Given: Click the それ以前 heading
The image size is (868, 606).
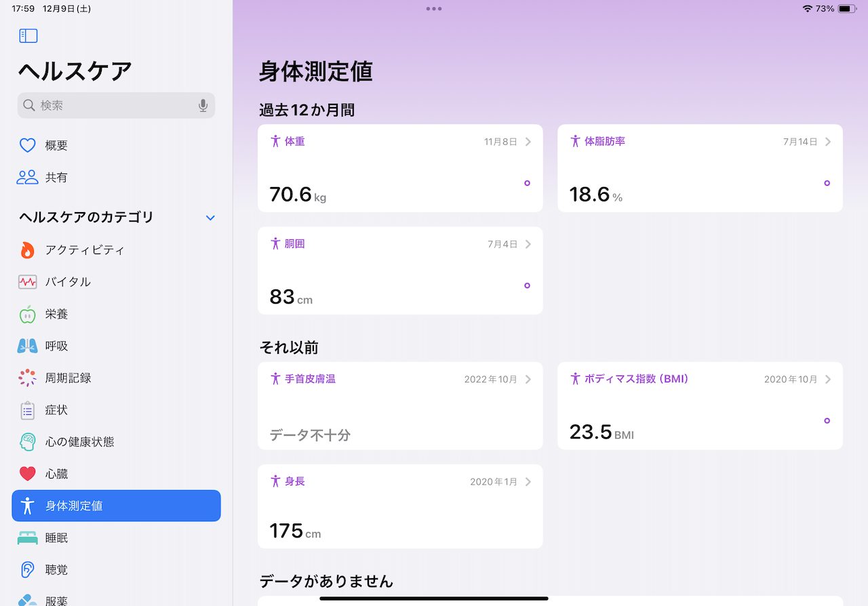Looking at the screenshot, I should tap(289, 348).
